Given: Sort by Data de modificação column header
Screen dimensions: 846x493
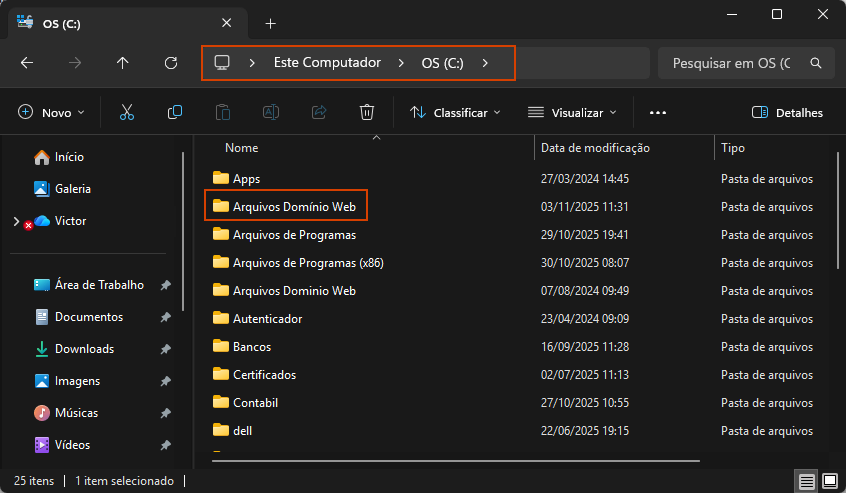Looking at the screenshot, I should [x=595, y=148].
